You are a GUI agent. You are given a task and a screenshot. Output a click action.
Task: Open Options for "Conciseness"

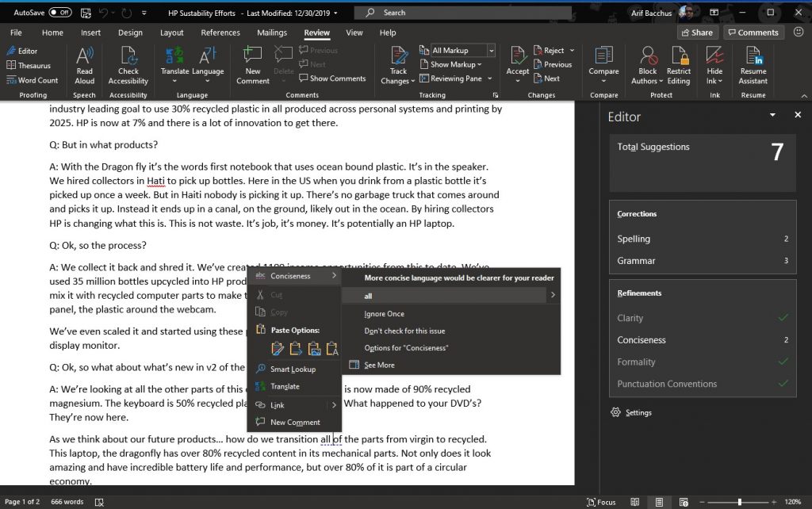(407, 348)
